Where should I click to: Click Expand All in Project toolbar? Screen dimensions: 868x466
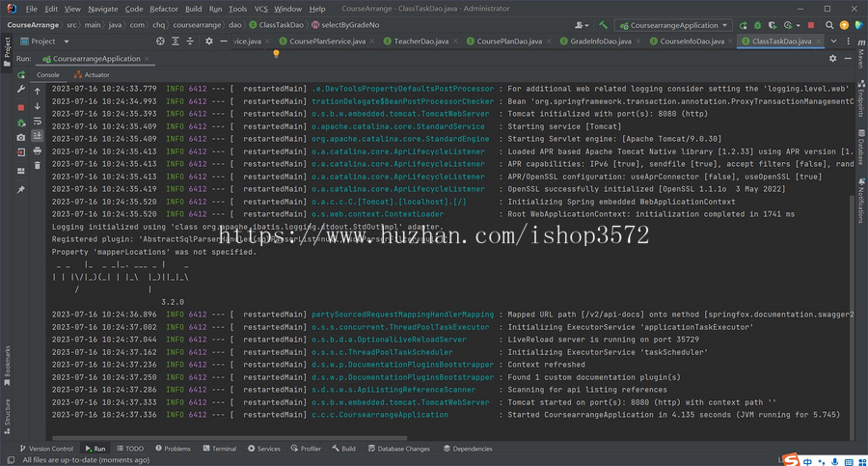pyautogui.click(x=175, y=41)
